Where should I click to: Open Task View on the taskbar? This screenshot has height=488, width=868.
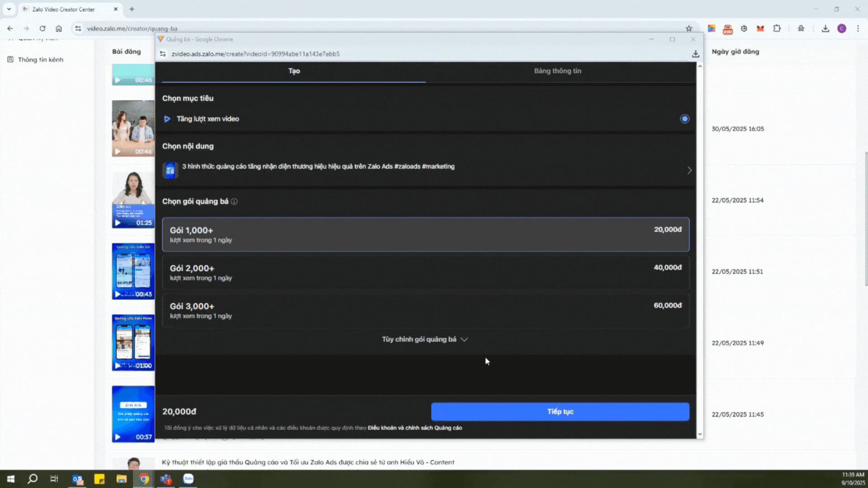pos(54,479)
